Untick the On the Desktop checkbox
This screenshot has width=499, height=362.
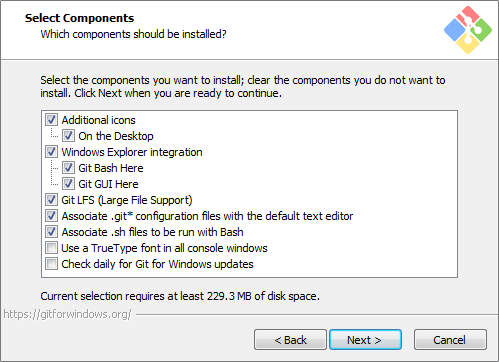pyautogui.click(x=68, y=136)
